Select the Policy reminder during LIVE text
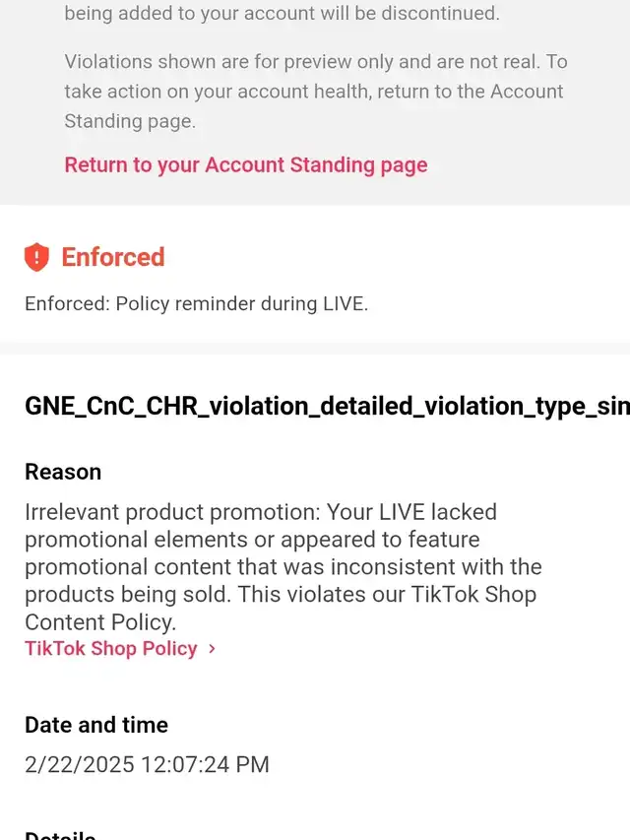The height and width of the screenshot is (840, 630). (241, 304)
